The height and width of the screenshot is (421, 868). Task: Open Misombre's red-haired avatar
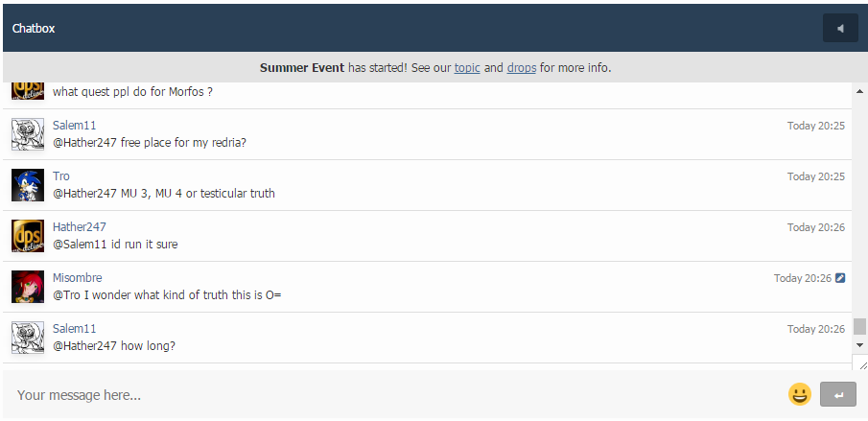pyautogui.click(x=28, y=287)
